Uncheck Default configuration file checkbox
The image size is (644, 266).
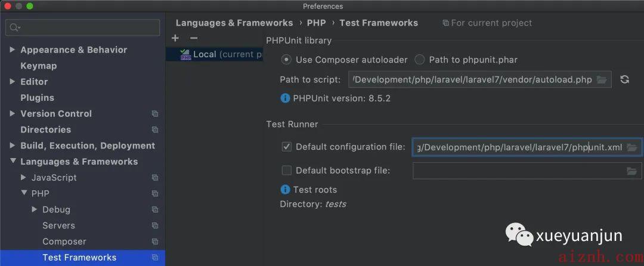coord(287,147)
